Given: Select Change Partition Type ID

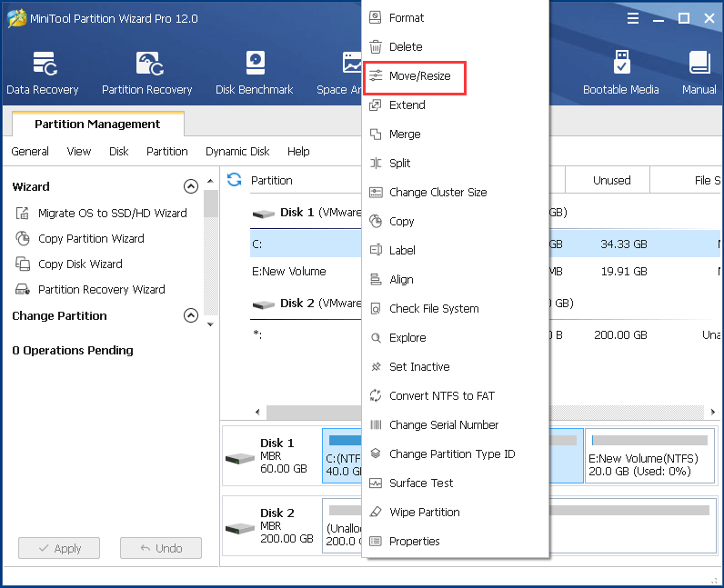Looking at the screenshot, I should coord(452,453).
